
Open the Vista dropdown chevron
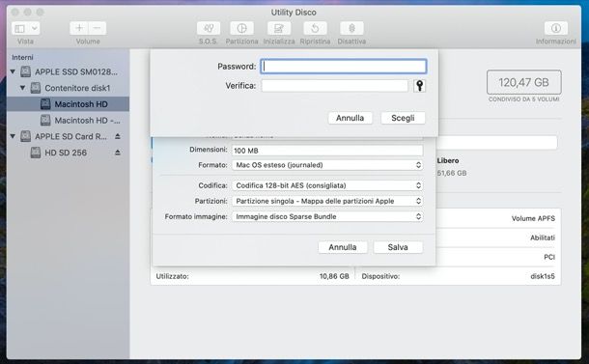pyautogui.click(x=35, y=28)
